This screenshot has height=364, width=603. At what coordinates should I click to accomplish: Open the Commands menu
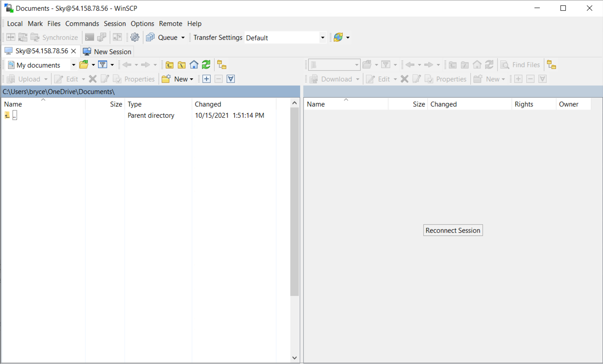[82, 24]
